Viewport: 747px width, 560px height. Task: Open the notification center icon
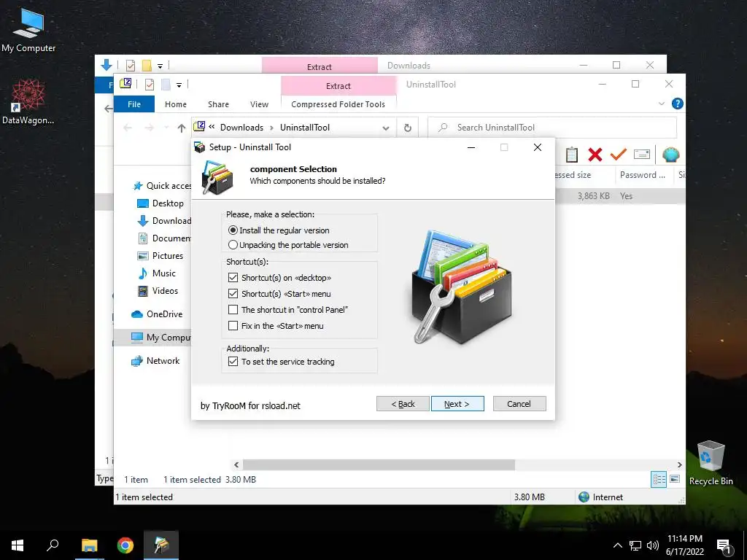pos(724,546)
